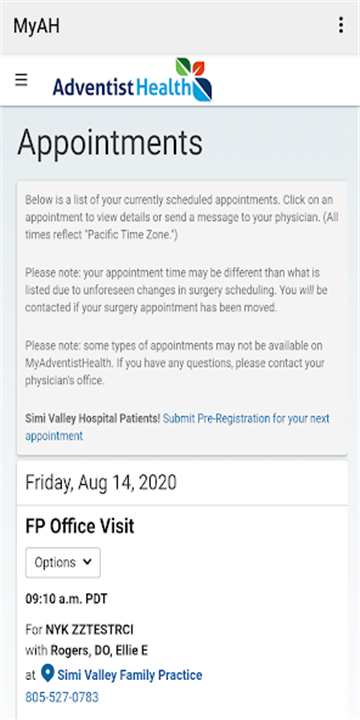
Task: Select the FP Office Visit heading
Action: (x=80, y=527)
